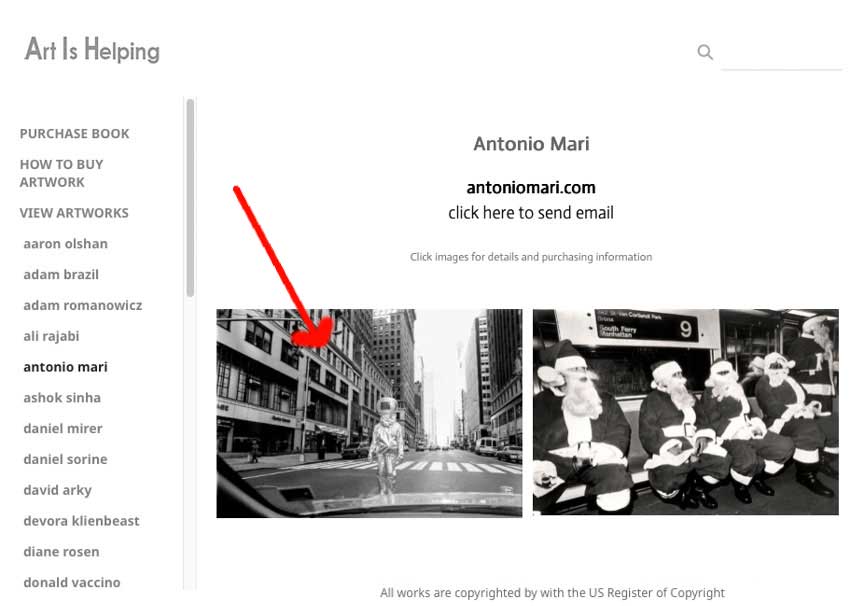Open aaron olshan artist page
850x606 pixels.
coord(65,244)
